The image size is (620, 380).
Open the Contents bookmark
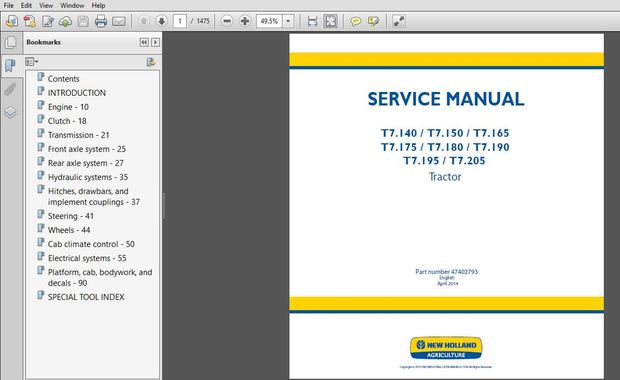pos(63,79)
